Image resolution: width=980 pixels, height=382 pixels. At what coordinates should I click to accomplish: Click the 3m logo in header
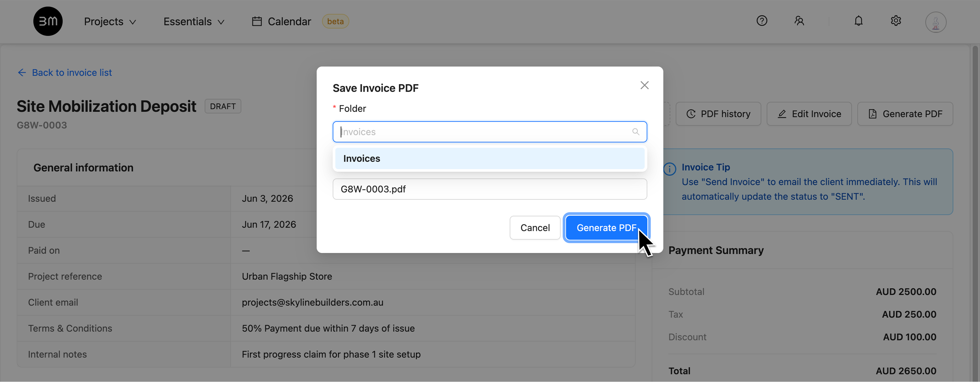[48, 21]
